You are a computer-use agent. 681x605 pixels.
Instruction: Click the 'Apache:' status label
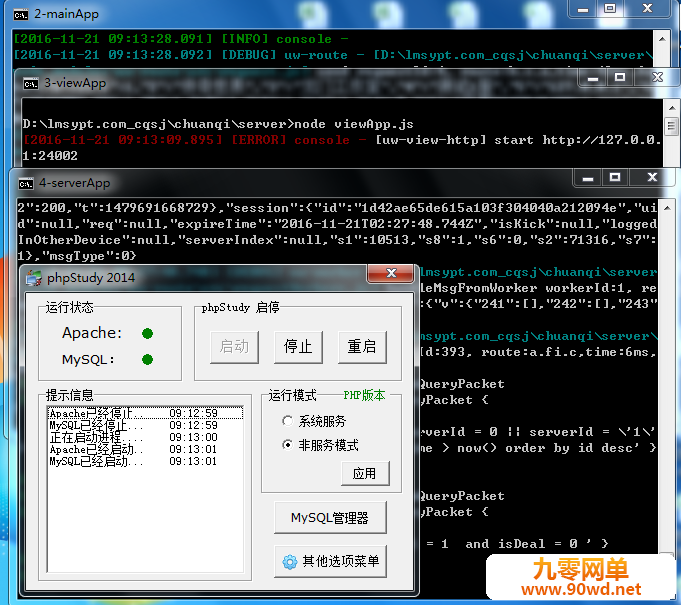coord(92,333)
